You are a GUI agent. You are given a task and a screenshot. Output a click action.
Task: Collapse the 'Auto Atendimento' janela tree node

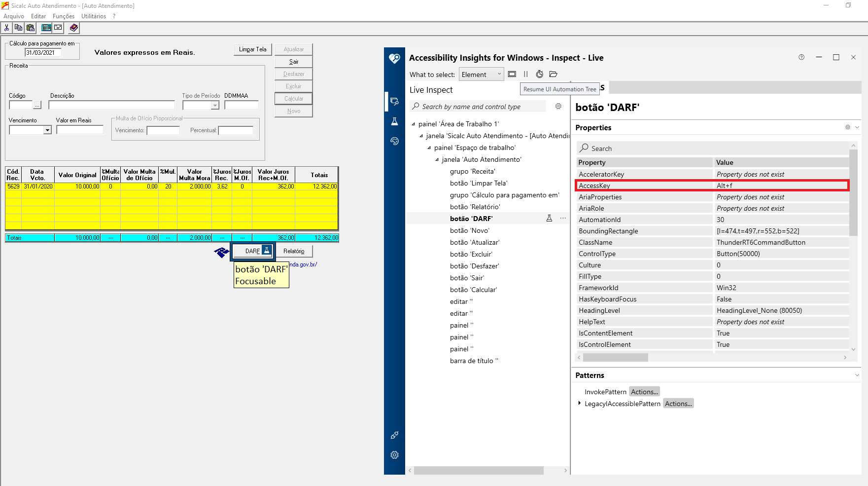click(x=437, y=160)
